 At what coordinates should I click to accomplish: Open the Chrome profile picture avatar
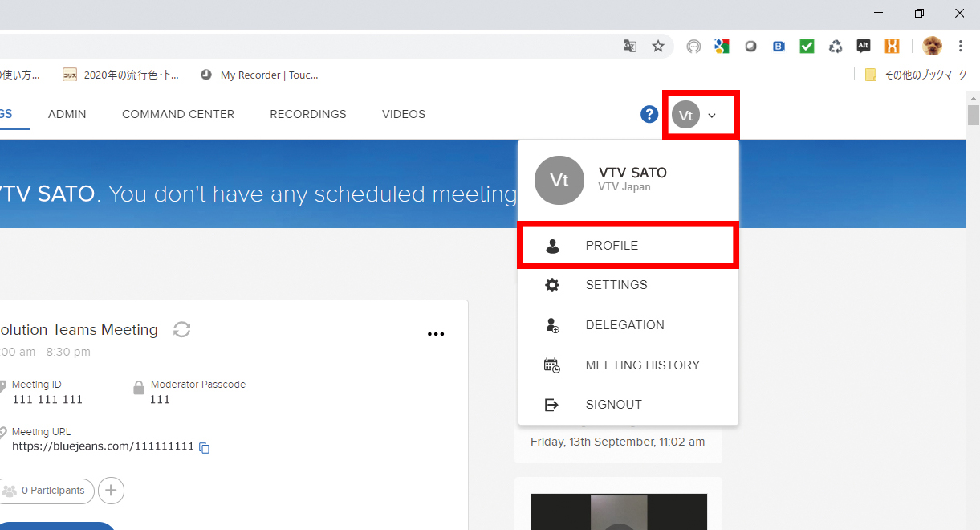(932, 47)
